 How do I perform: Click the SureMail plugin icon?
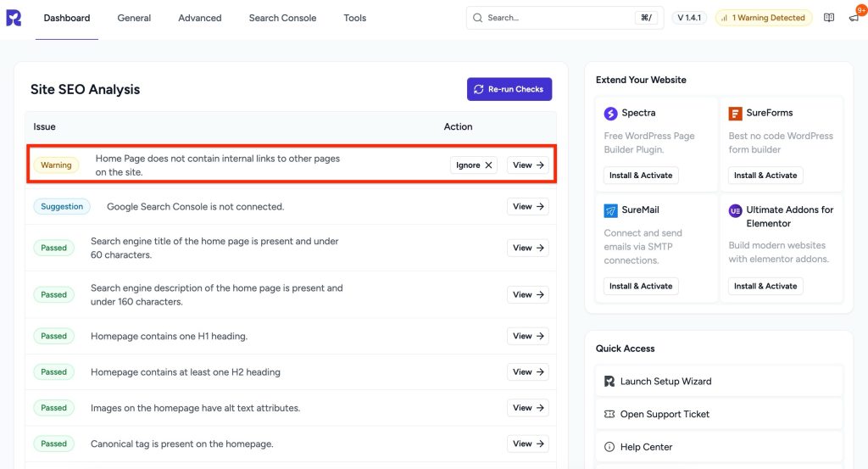[610, 210]
